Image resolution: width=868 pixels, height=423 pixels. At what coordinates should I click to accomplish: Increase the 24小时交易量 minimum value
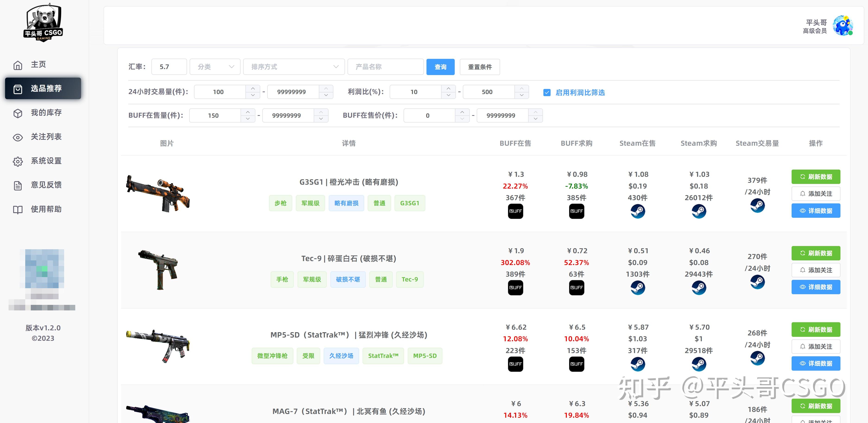click(253, 88)
